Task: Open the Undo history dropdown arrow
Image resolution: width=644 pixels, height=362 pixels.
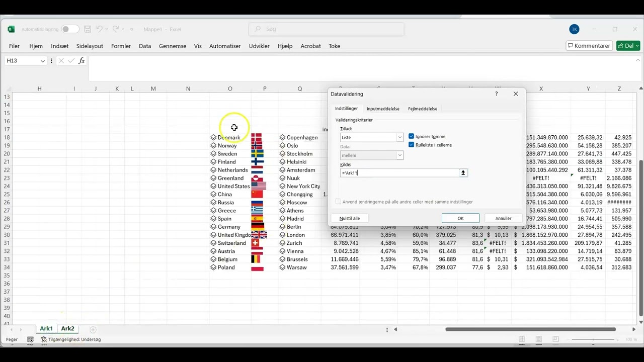Action: [107, 29]
